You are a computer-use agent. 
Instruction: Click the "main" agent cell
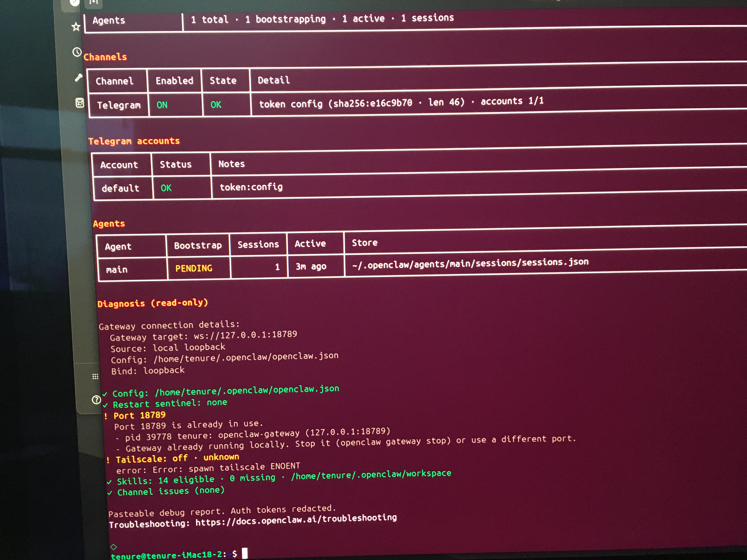[x=117, y=270]
